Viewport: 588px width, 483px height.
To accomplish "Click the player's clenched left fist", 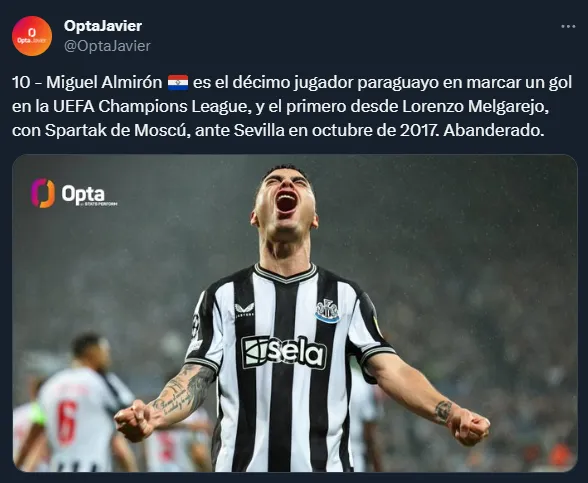I will coord(469,427).
